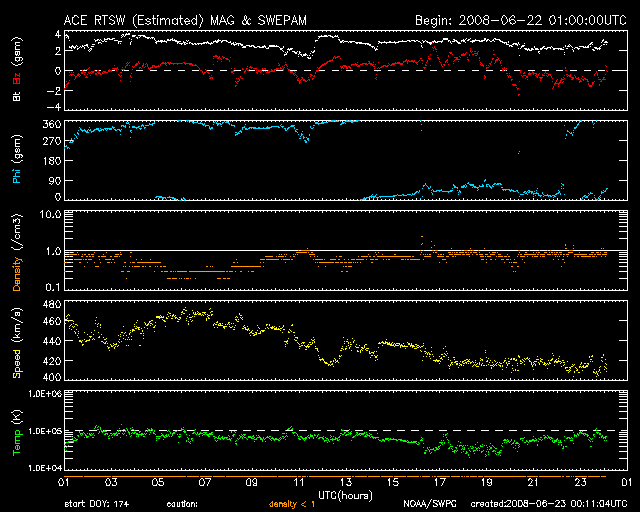Viewport: 640px width, 512px height.
Task: Click the "10.0" tick on the Density axis
Action: [x=50, y=214]
